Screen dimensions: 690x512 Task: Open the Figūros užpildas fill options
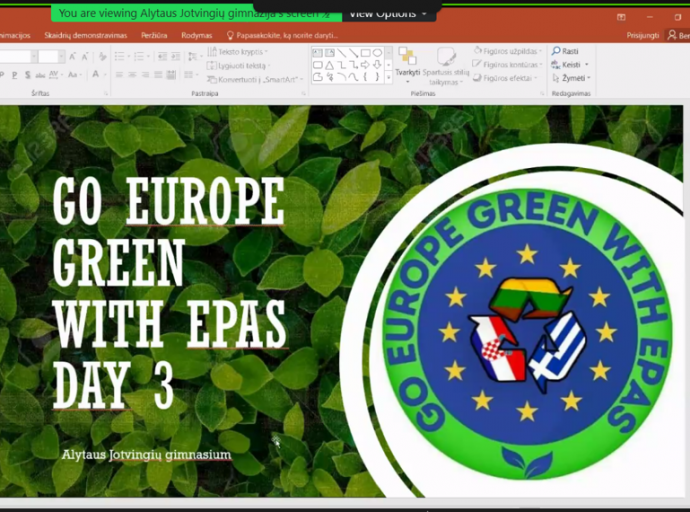click(x=507, y=51)
